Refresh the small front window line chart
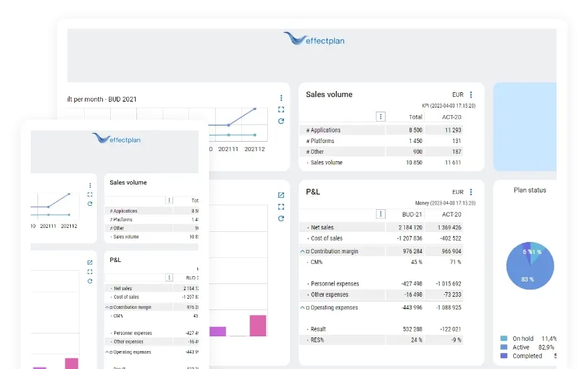 pos(90,204)
